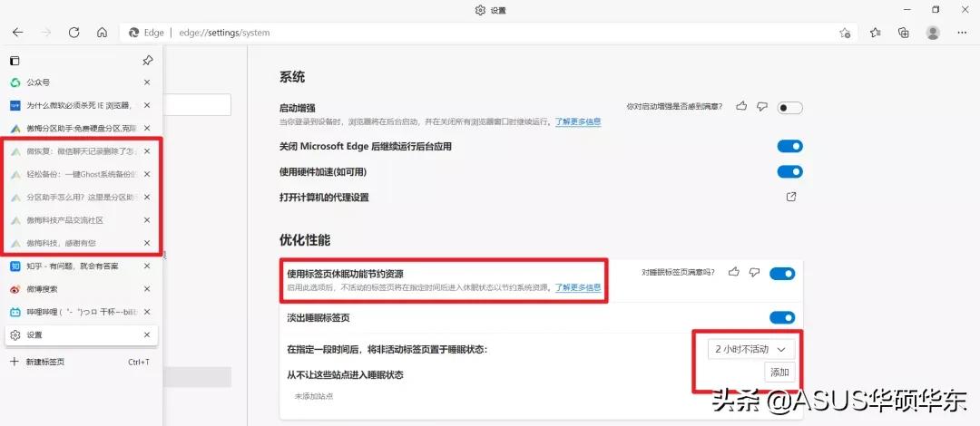This screenshot has width=980, height=426.
Task: Switch to 微博搜索 tab
Action: coord(82,288)
